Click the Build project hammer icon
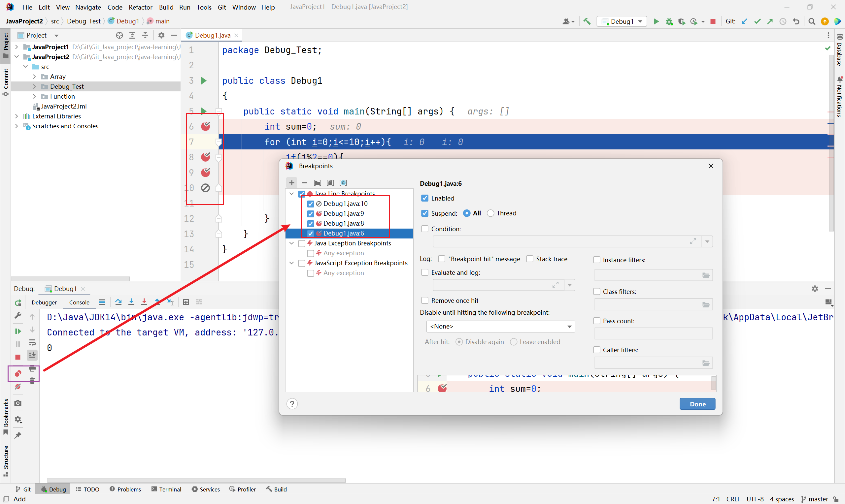Image resolution: width=845 pixels, height=504 pixels. pyautogui.click(x=587, y=21)
